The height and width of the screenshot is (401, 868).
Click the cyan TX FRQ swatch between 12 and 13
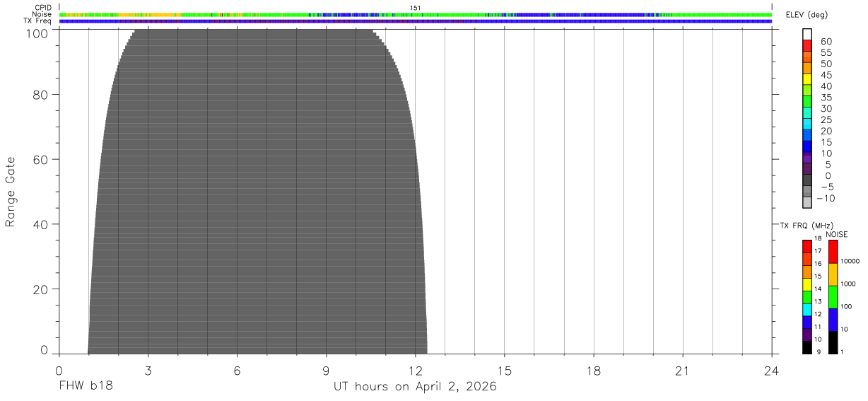click(807, 310)
